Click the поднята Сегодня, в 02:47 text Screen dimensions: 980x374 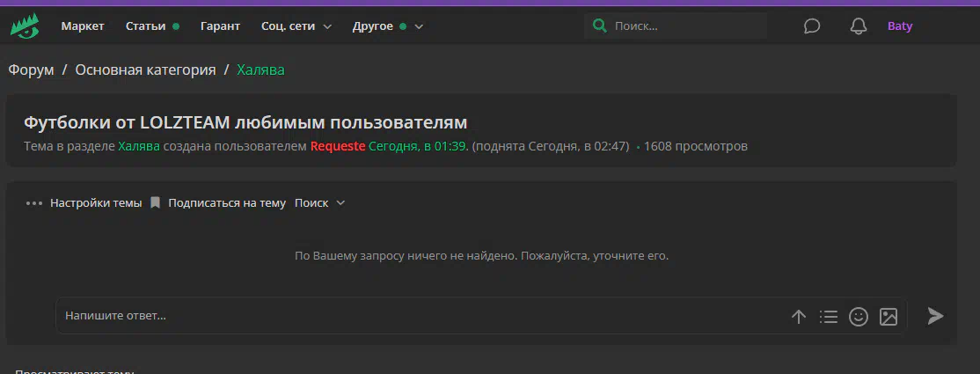tap(551, 146)
